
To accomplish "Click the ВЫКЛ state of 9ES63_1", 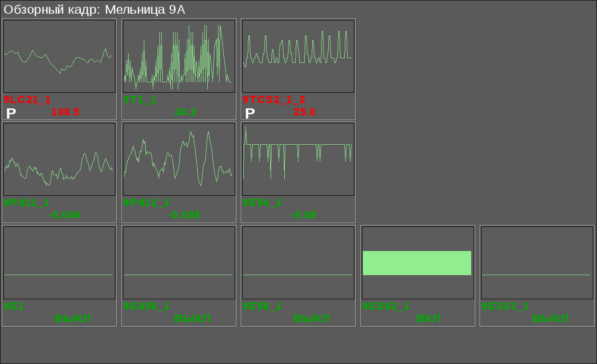I will click(551, 319).
